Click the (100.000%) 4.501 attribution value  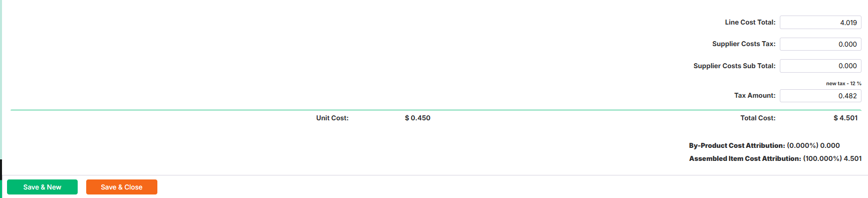[x=832, y=158]
